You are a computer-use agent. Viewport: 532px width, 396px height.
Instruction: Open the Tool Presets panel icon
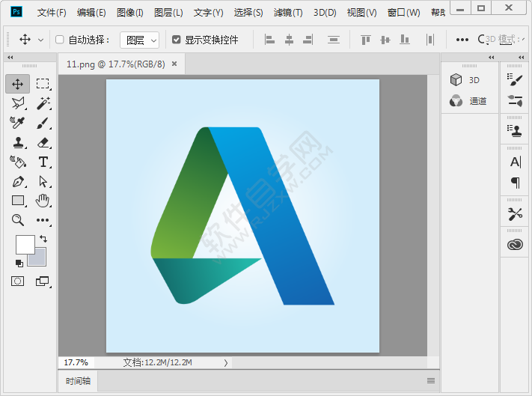pos(515,214)
